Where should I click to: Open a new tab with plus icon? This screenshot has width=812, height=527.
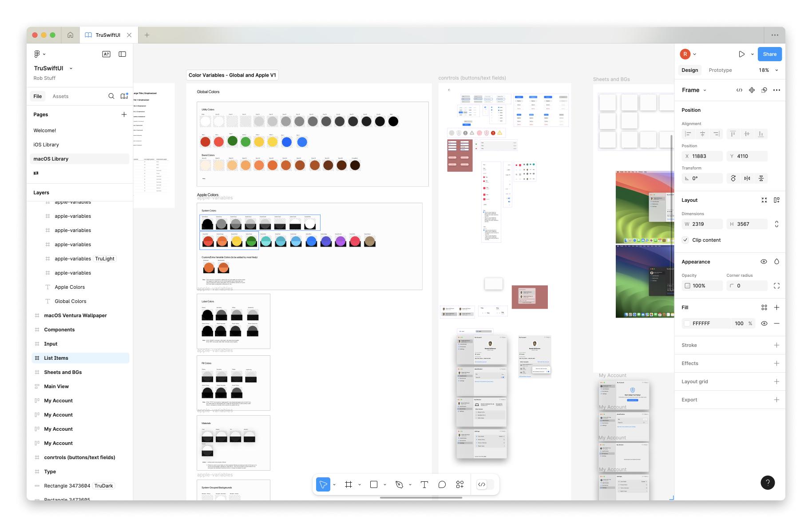[x=147, y=35]
